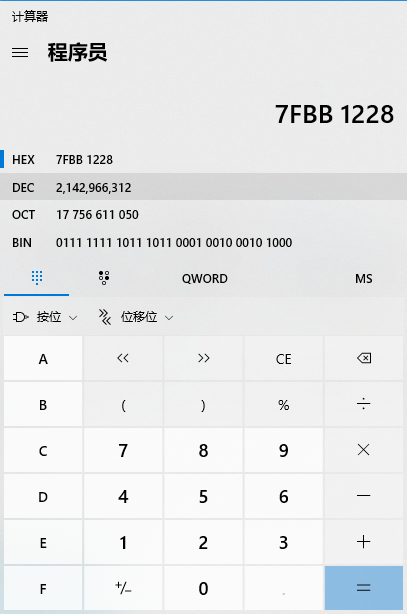407x614 pixels.
Task: Expand the 位移位 bit shift dropdown
Action: click(x=136, y=317)
